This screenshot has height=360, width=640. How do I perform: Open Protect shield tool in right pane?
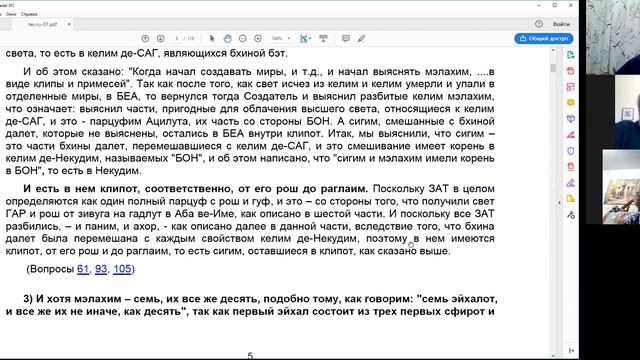571,151
